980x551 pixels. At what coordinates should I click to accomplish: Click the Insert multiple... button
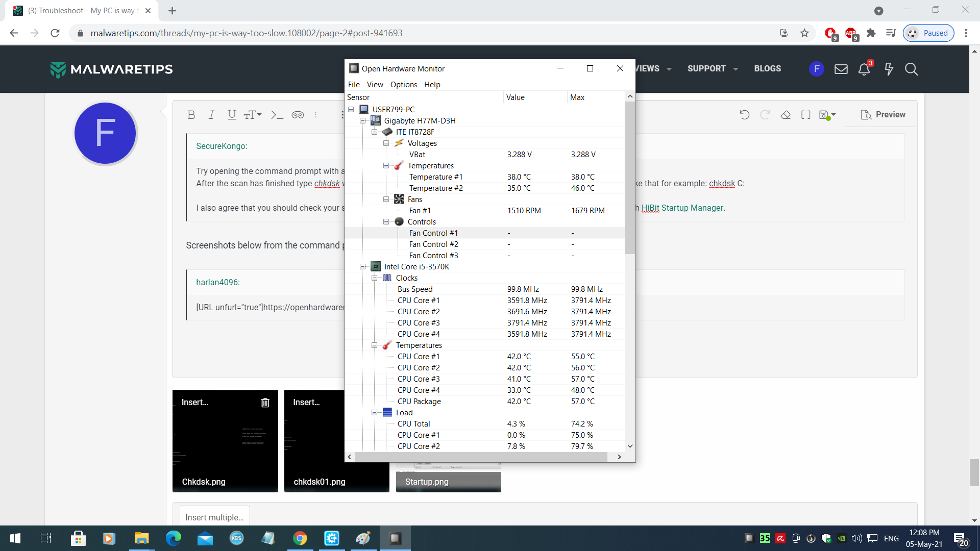tap(214, 517)
